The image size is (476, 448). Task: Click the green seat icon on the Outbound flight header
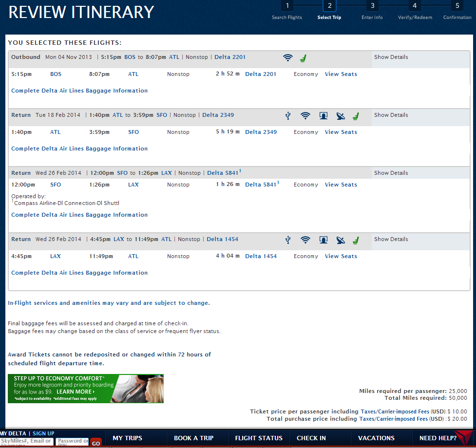coord(303,57)
